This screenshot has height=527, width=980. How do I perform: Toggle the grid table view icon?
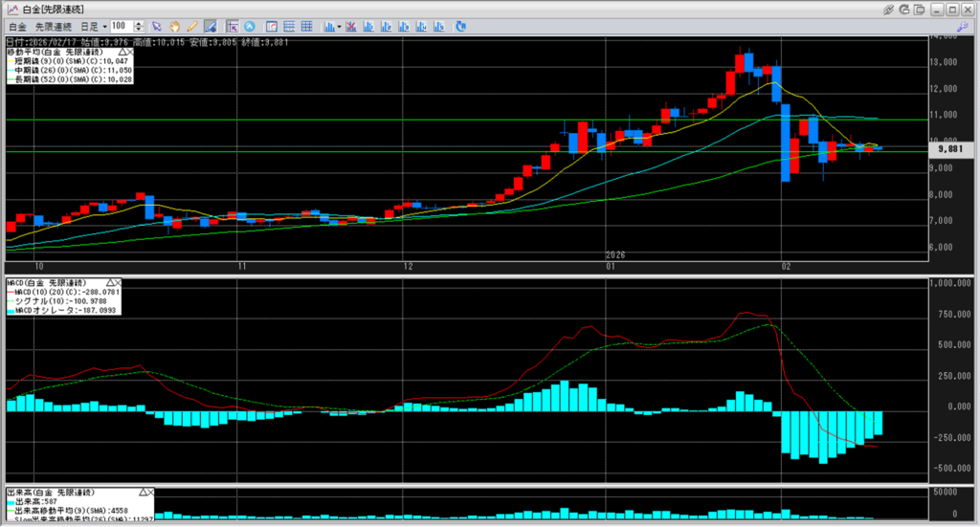click(x=305, y=26)
